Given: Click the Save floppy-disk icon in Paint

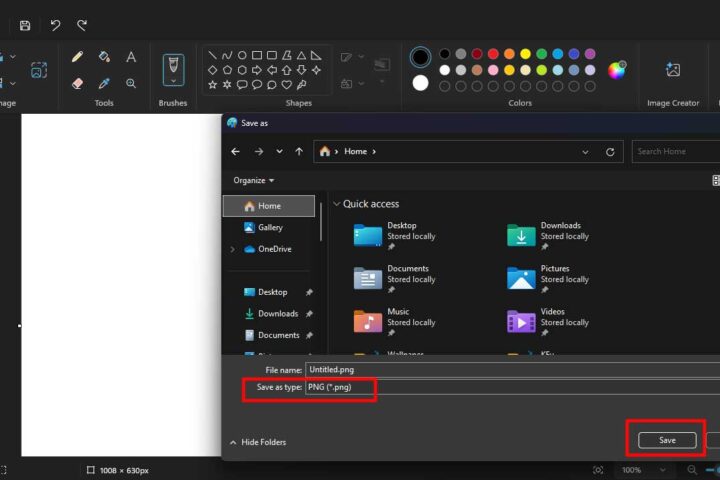Looking at the screenshot, I should point(25,25).
